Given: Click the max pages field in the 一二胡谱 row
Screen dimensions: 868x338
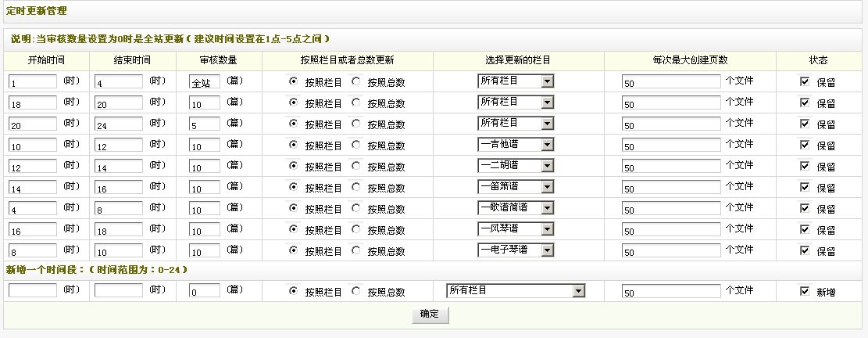Looking at the screenshot, I should 671,166.
